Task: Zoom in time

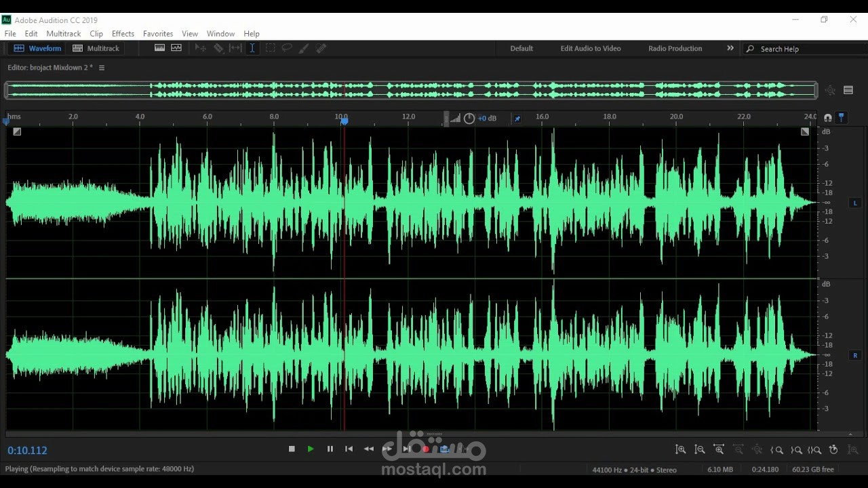Action: point(719,449)
